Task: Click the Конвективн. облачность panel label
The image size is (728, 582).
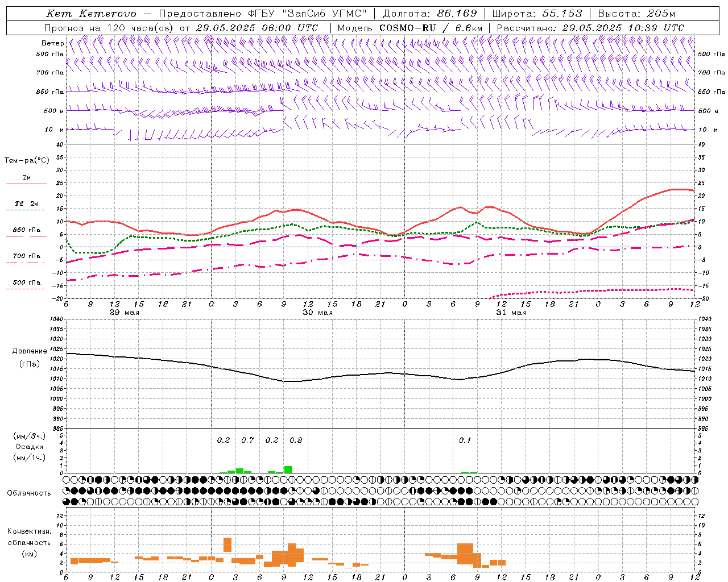Action: (x=29, y=537)
